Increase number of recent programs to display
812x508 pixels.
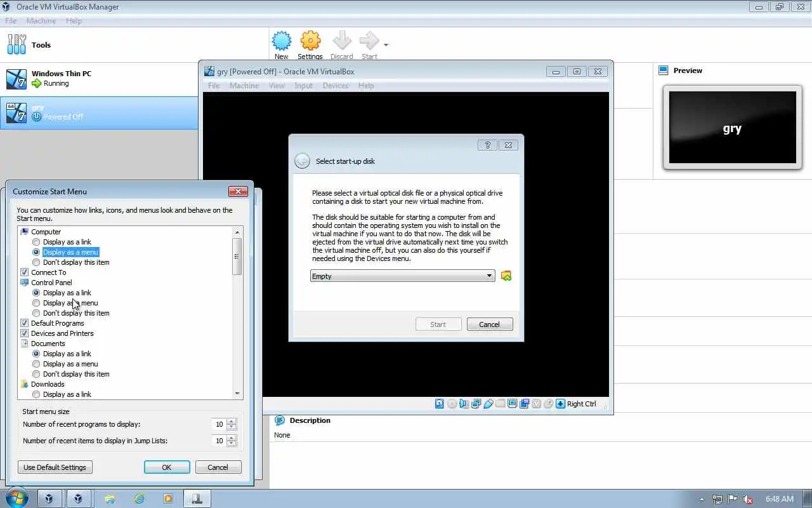point(232,421)
